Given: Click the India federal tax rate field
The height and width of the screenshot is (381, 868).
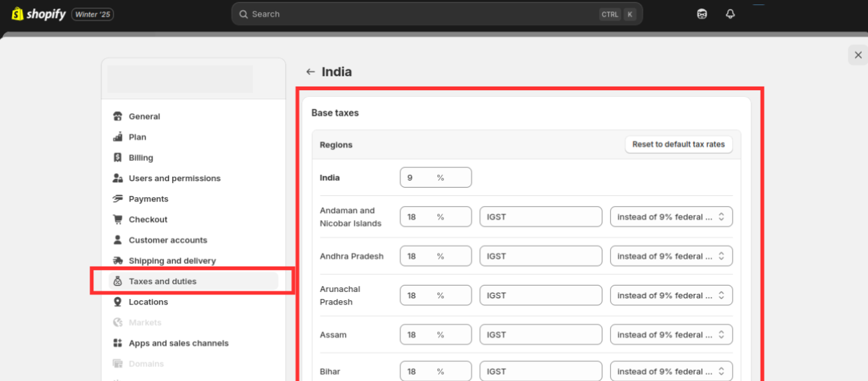Looking at the screenshot, I should pyautogui.click(x=435, y=177).
